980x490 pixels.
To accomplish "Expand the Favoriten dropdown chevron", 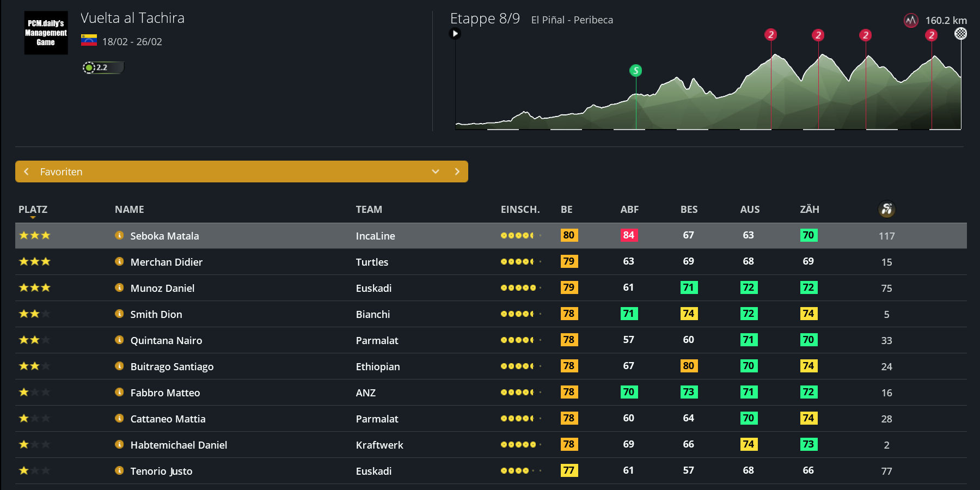I will click(x=436, y=171).
